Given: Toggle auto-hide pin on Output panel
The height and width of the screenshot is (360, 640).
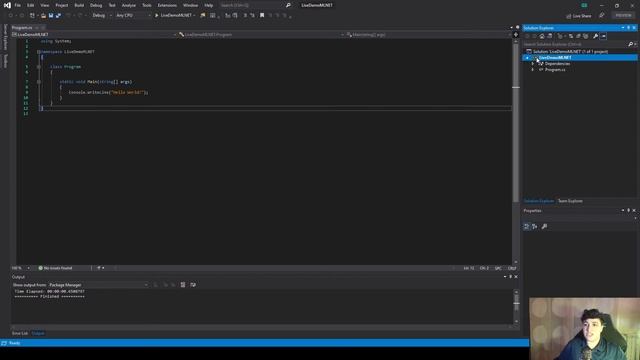Looking at the screenshot, I should click(x=511, y=277).
